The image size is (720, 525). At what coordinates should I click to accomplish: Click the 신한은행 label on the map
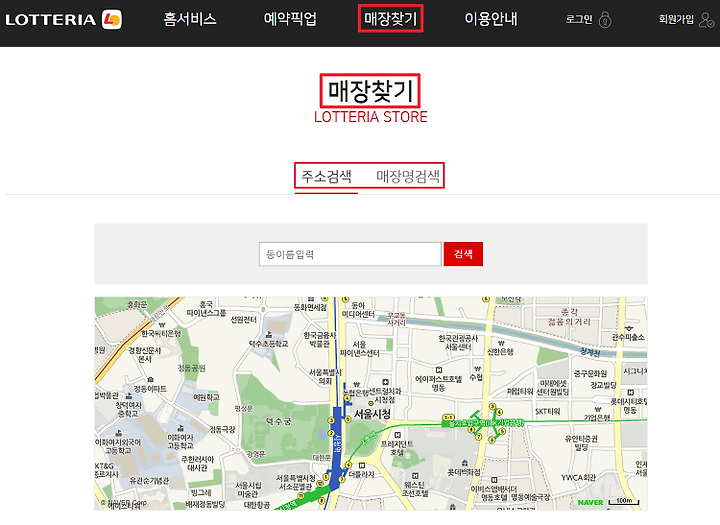[x=500, y=352]
